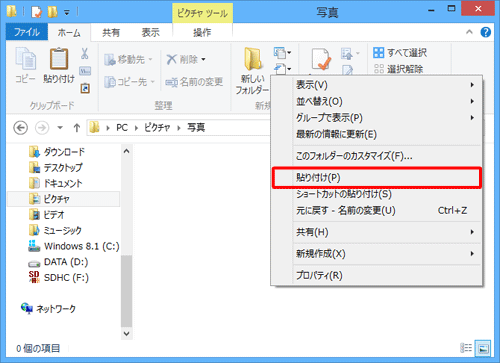Choose 元に戻す - 名前の変更(U)
Screen dimensions: 500x363
(377, 211)
